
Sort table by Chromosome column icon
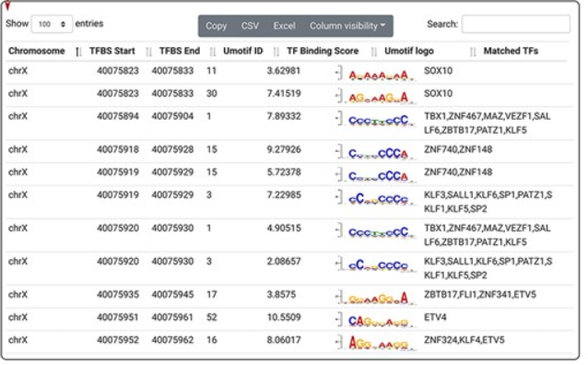78,52
